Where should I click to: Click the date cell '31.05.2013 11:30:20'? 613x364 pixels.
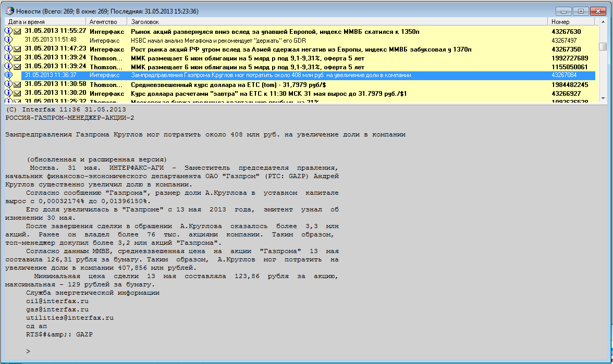click(x=55, y=93)
